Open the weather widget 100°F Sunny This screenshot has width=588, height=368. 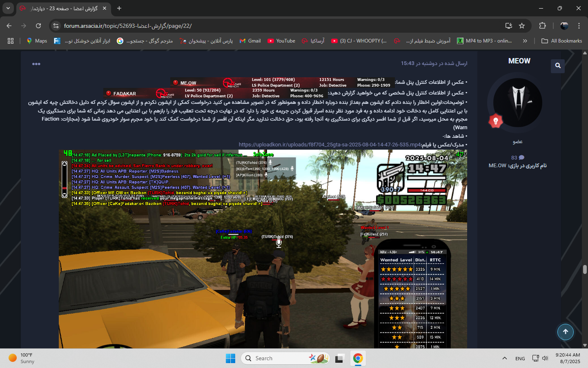pyautogui.click(x=21, y=358)
